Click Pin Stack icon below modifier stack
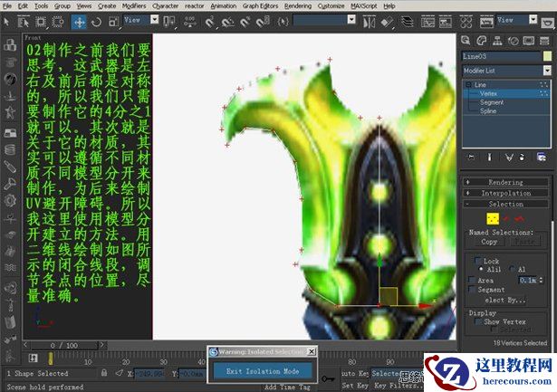Screen dimensions: 557x392 tap(471, 157)
